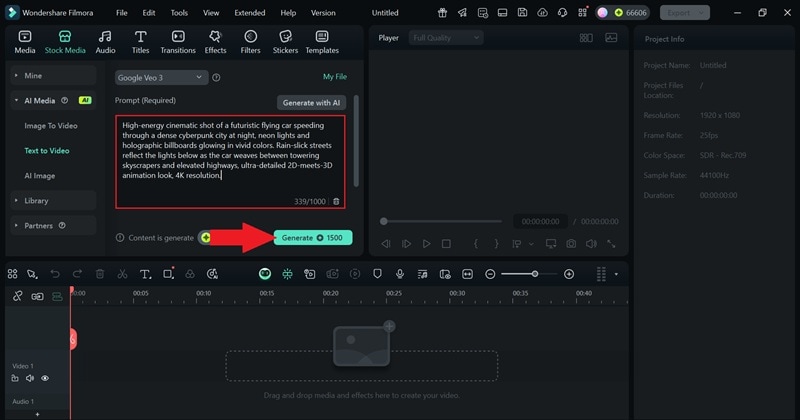Click the timeline zoom slider handle

click(x=535, y=275)
